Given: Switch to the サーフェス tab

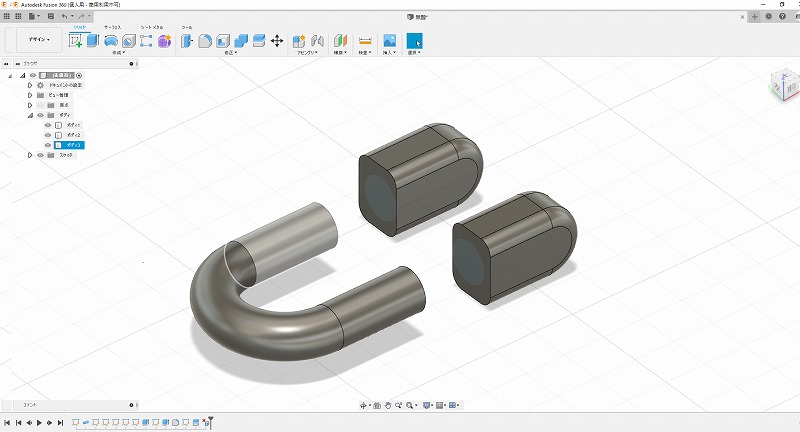Looking at the screenshot, I should pyautogui.click(x=113, y=27).
